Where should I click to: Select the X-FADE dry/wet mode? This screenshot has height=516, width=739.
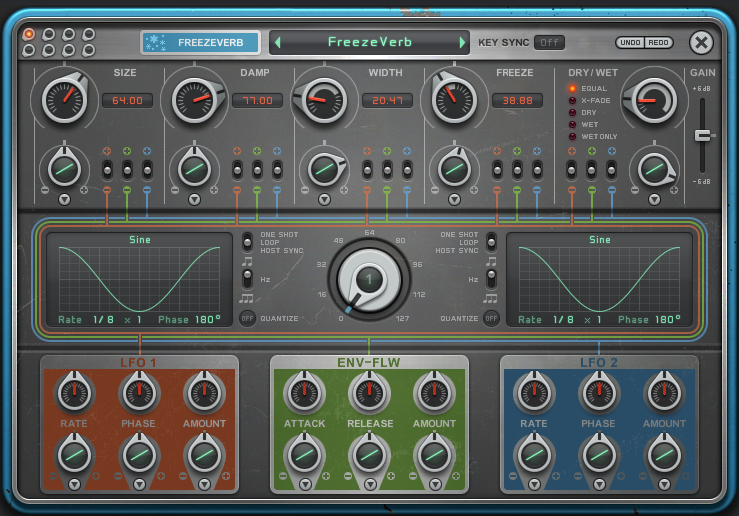tap(573, 100)
